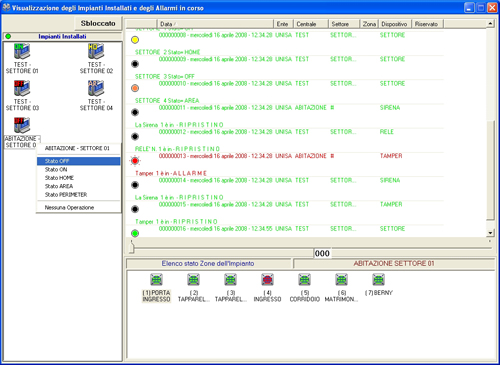This screenshot has width=500, height=365.
Task: Click the slider thumb below event list
Action: pyautogui.click(x=132, y=247)
